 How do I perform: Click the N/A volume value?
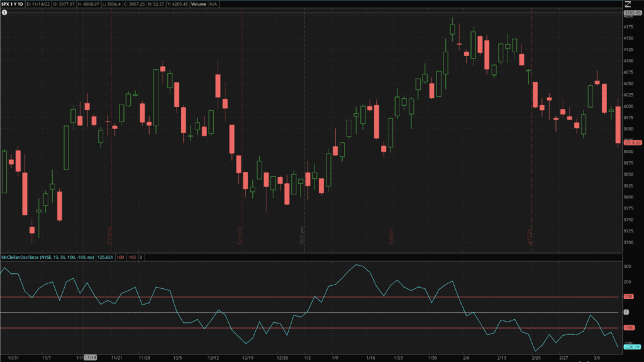(213, 4)
